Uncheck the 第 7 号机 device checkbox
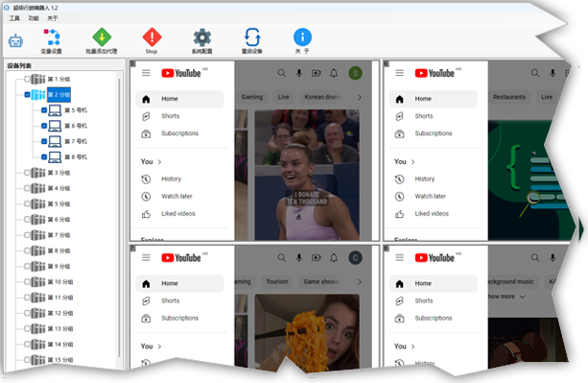588x383 pixels. [x=44, y=141]
